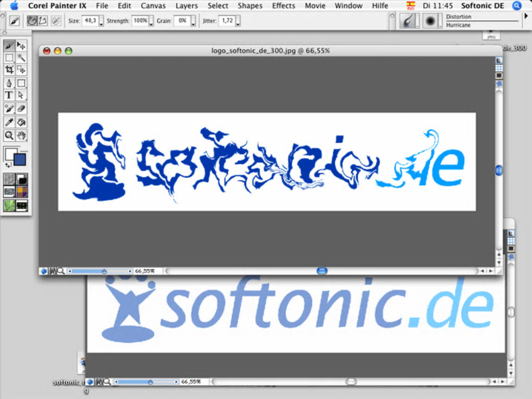Open the Shapes menu
This screenshot has width=532, height=399.
click(x=250, y=6)
